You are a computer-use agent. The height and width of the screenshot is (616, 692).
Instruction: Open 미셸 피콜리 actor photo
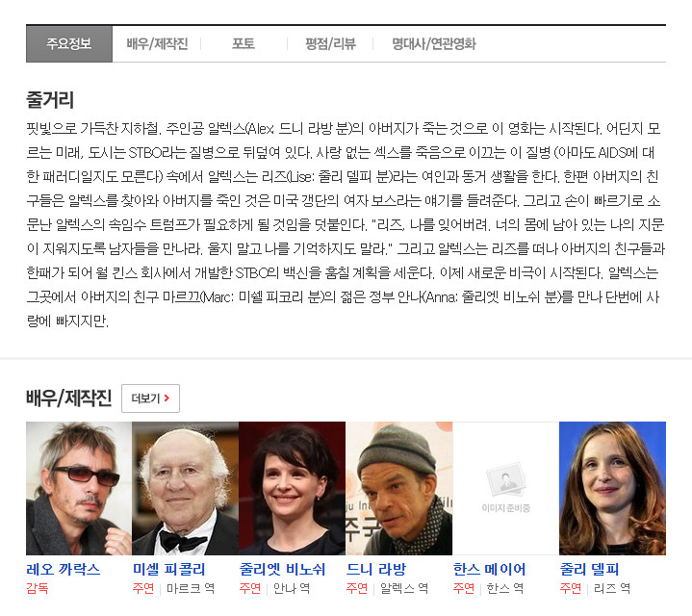coord(185,488)
